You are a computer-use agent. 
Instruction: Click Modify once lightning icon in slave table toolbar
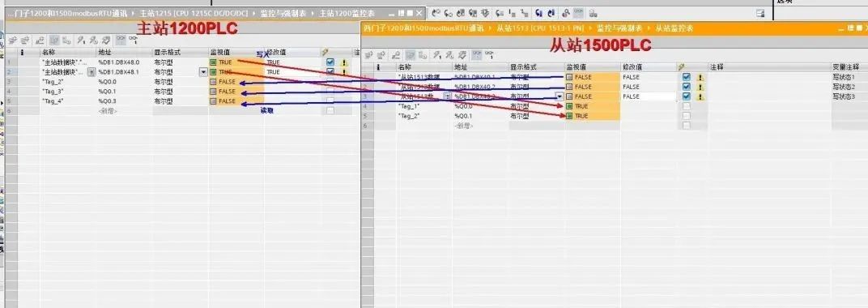pyautogui.click(x=436, y=55)
